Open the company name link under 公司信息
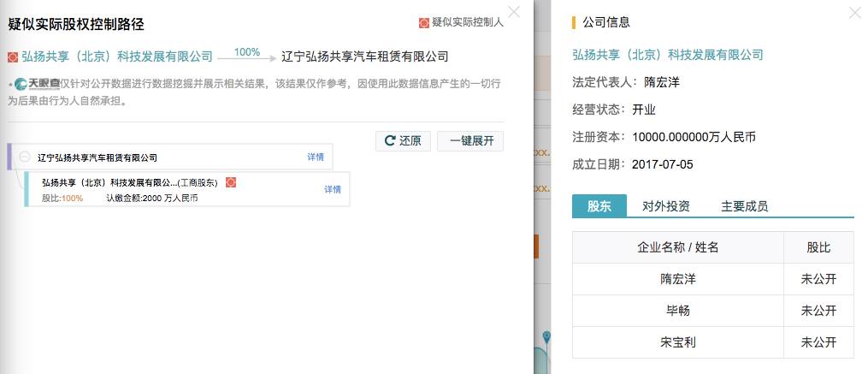The image size is (868, 374). [x=668, y=54]
